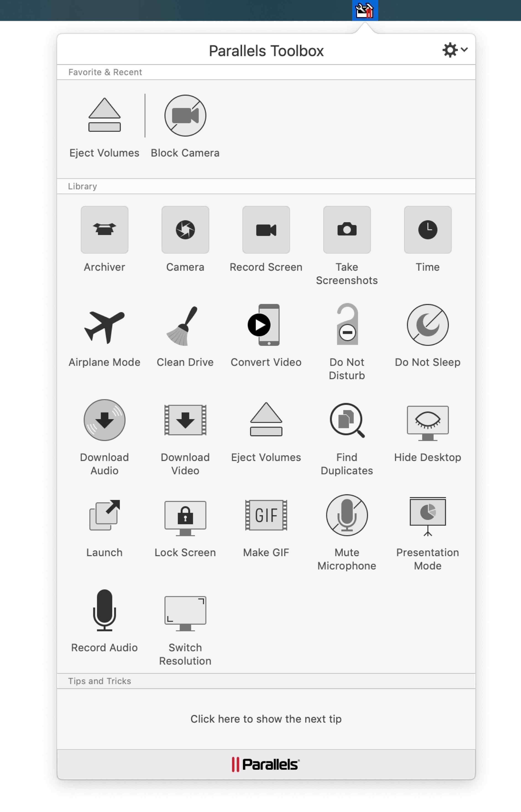521x812 pixels.
Task: Click the Parallels logo in footer
Action: [266, 764]
